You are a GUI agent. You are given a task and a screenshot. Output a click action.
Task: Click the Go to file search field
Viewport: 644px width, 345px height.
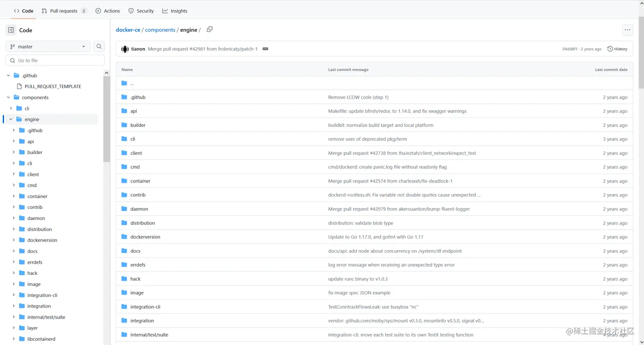(55, 60)
